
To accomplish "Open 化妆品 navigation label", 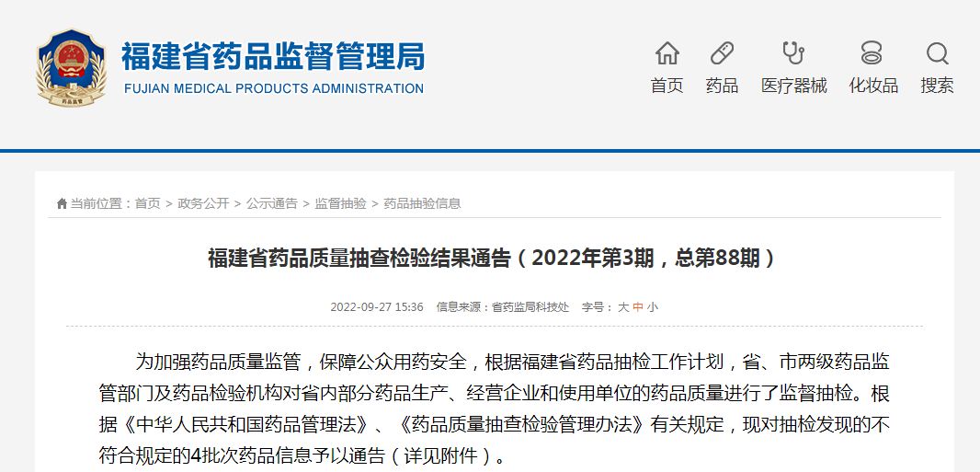I will pyautogui.click(x=872, y=86).
